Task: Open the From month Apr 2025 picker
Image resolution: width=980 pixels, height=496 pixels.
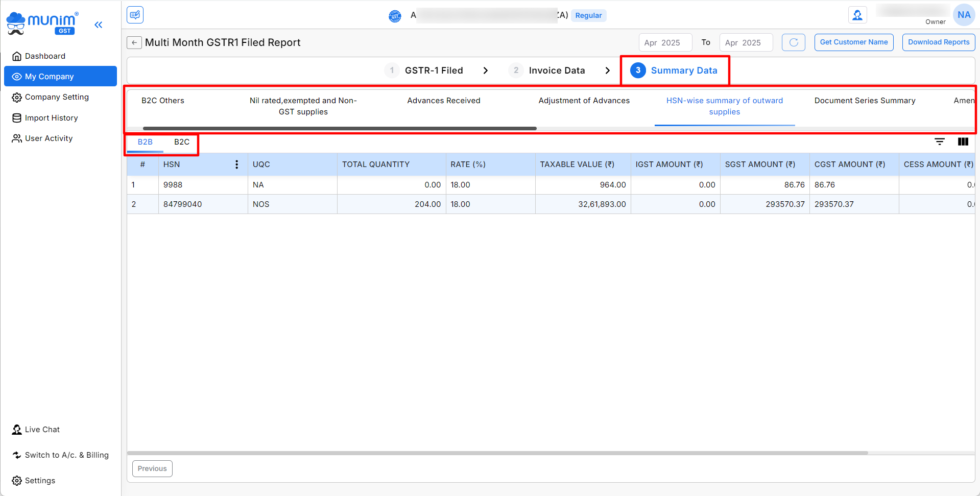Action: pos(665,43)
